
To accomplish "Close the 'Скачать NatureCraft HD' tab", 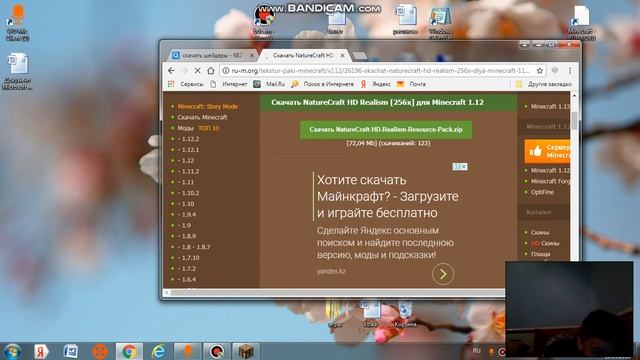I will pos(342,55).
